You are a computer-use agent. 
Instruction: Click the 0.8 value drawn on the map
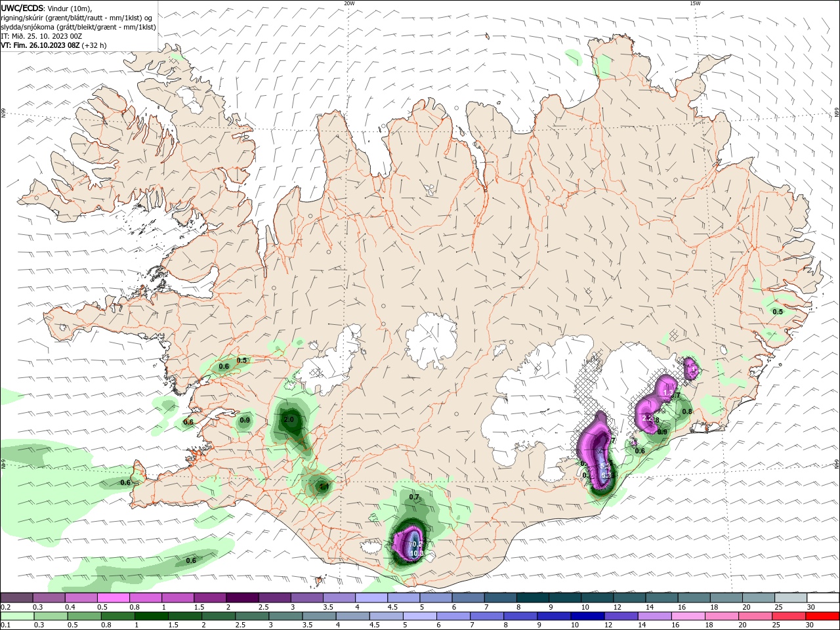pos(687,411)
